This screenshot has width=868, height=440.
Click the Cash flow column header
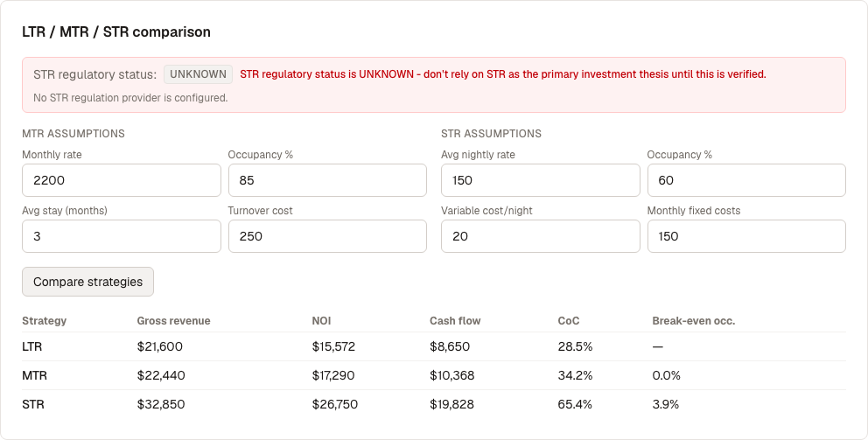click(x=455, y=321)
